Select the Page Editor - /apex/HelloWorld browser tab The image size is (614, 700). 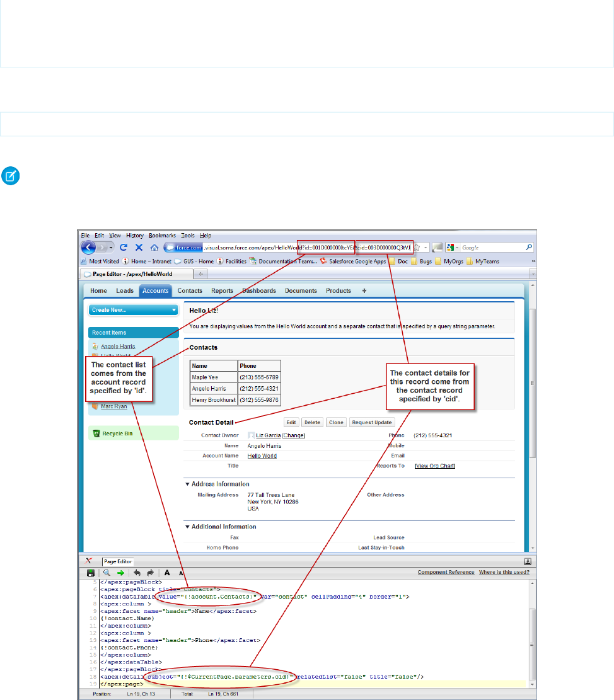coord(136,274)
